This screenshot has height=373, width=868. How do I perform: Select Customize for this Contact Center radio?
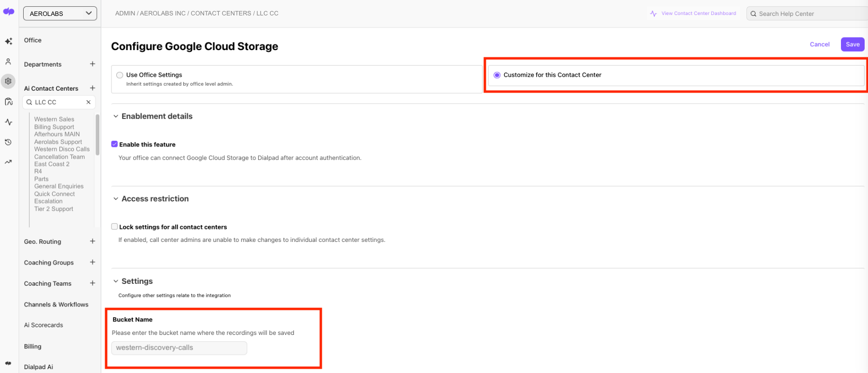[x=497, y=75]
